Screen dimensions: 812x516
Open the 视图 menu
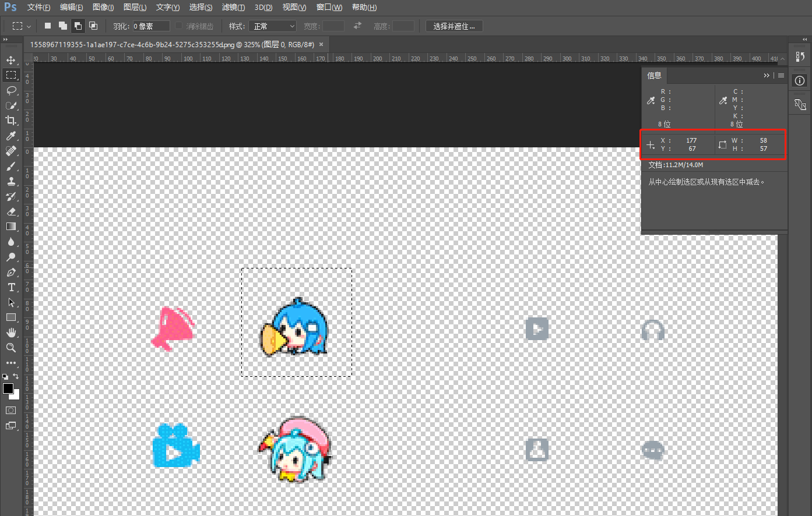(294, 7)
